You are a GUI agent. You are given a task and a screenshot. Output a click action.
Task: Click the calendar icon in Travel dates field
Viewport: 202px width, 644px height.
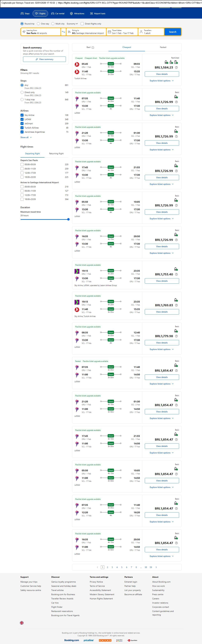[x=109, y=32]
